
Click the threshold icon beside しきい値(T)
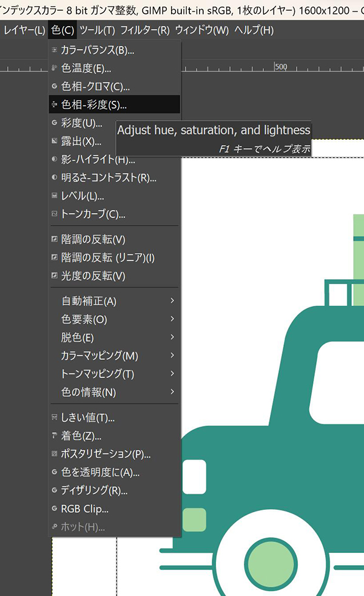click(55, 418)
